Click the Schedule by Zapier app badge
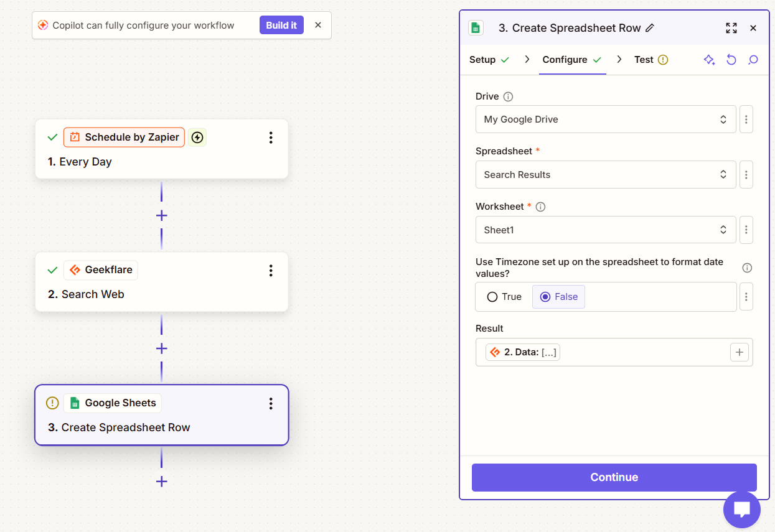The height and width of the screenshot is (532, 775). [x=124, y=138]
